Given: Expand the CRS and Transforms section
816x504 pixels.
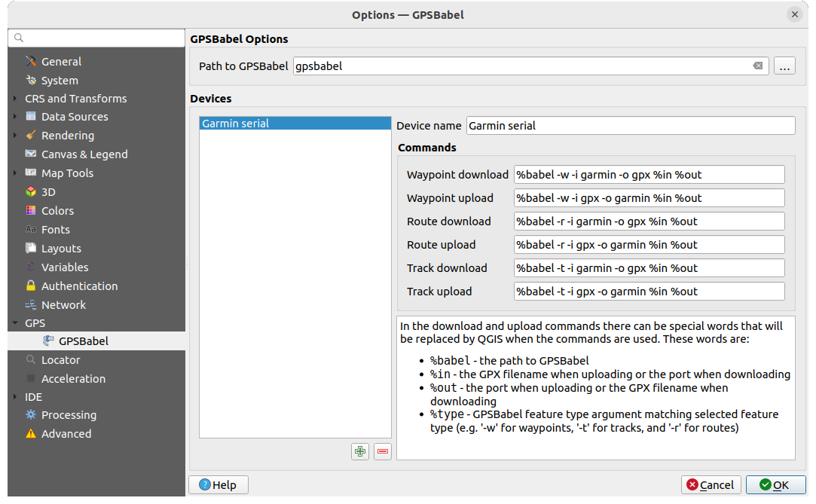Looking at the screenshot, I should coord(16,99).
